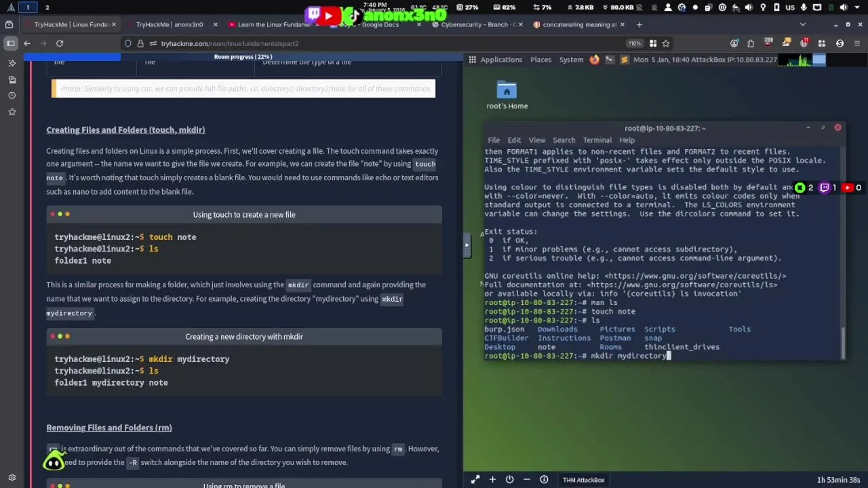The height and width of the screenshot is (488, 868).
Task: Click the green mascot chat icon
Action: click(x=54, y=462)
